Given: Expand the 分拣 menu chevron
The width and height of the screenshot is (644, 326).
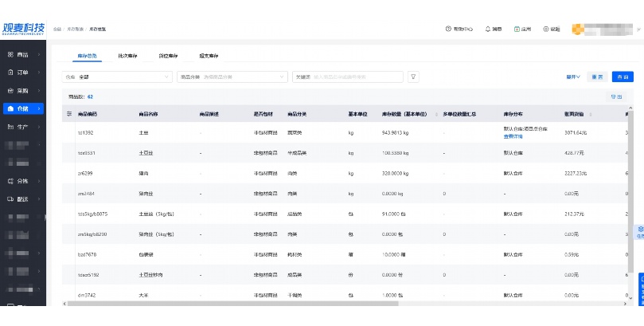Looking at the screenshot, I should pos(39,181).
